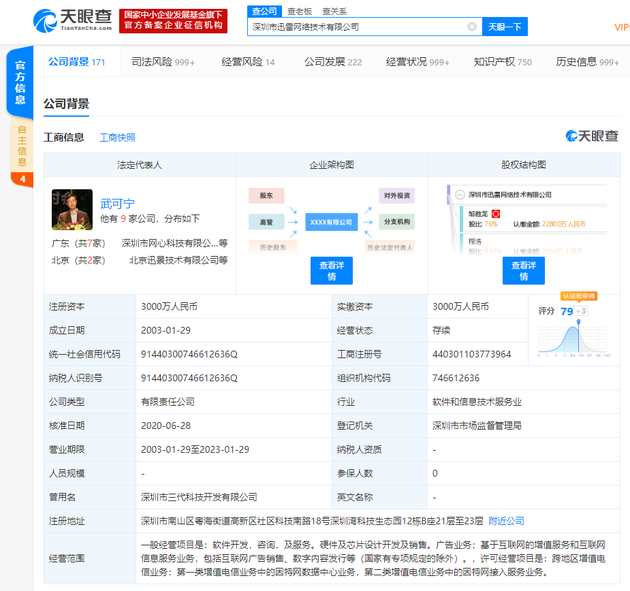Select company type 有限责任公司
The height and width of the screenshot is (591, 630).
pyautogui.click(x=168, y=402)
